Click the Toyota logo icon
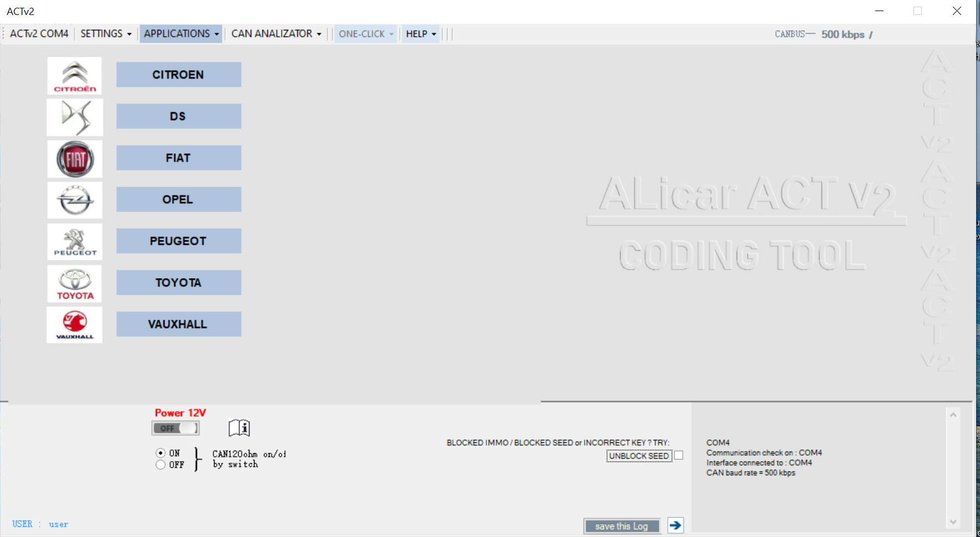 [75, 284]
